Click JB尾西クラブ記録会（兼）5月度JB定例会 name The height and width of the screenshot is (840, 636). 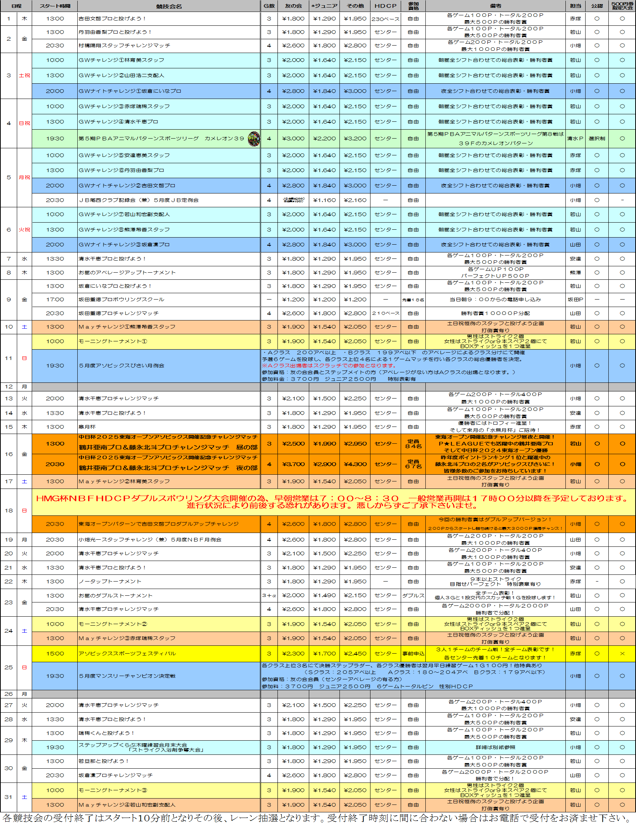[x=139, y=200]
